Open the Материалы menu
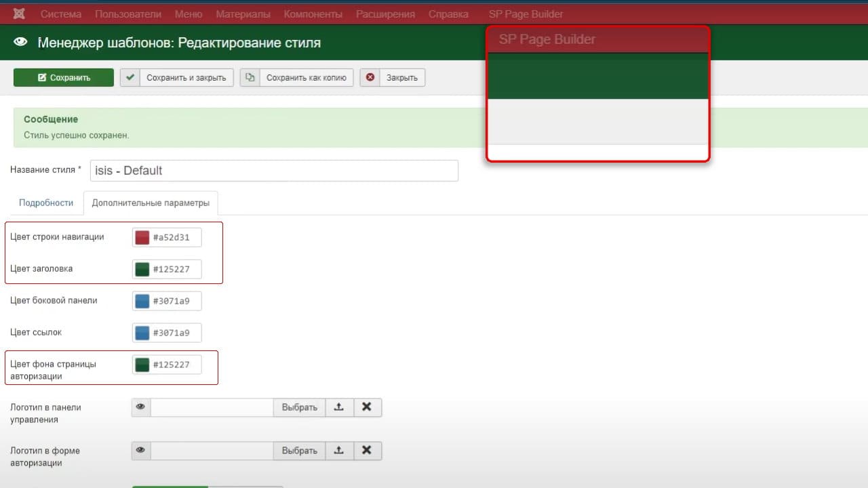868x488 pixels. click(x=243, y=14)
